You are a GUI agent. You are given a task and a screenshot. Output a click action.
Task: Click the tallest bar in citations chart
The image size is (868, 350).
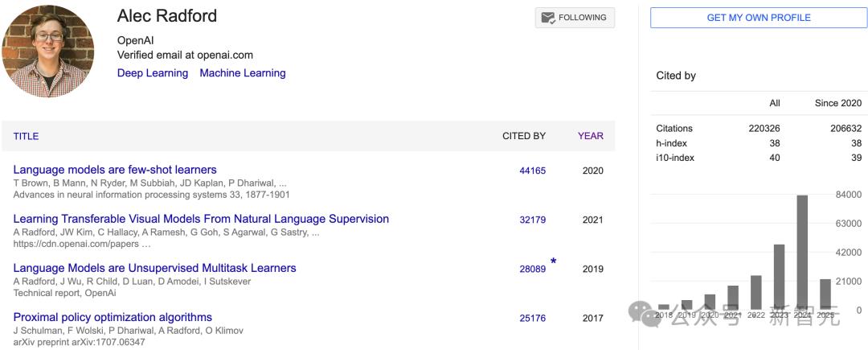tap(802, 252)
